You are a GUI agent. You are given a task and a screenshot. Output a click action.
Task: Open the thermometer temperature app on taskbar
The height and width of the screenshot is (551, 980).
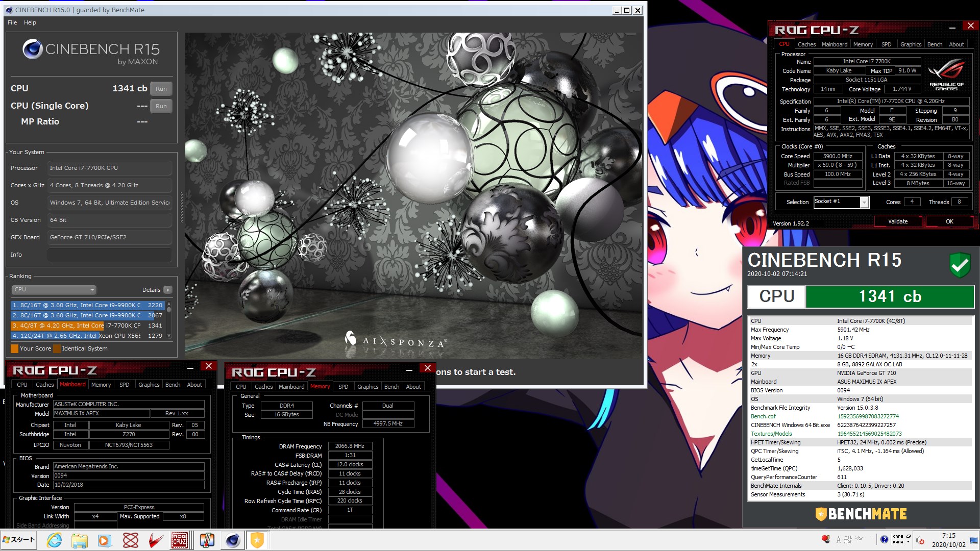207,540
